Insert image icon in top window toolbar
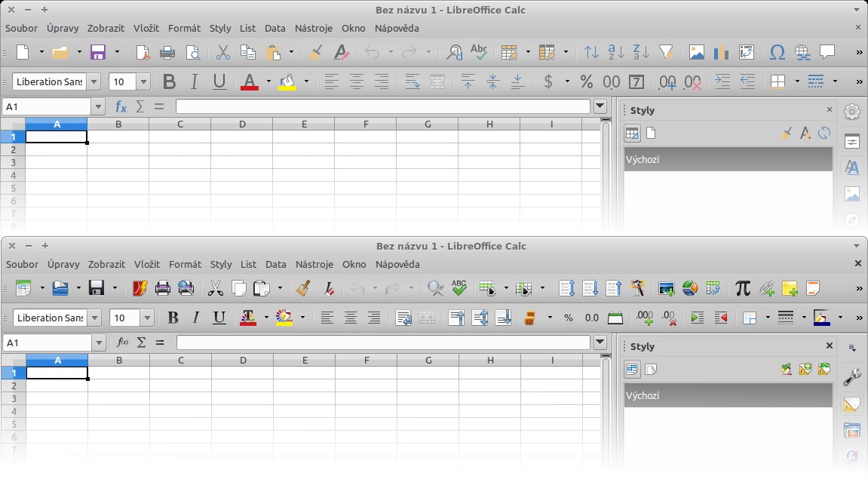This screenshot has width=868, height=479. click(x=696, y=53)
